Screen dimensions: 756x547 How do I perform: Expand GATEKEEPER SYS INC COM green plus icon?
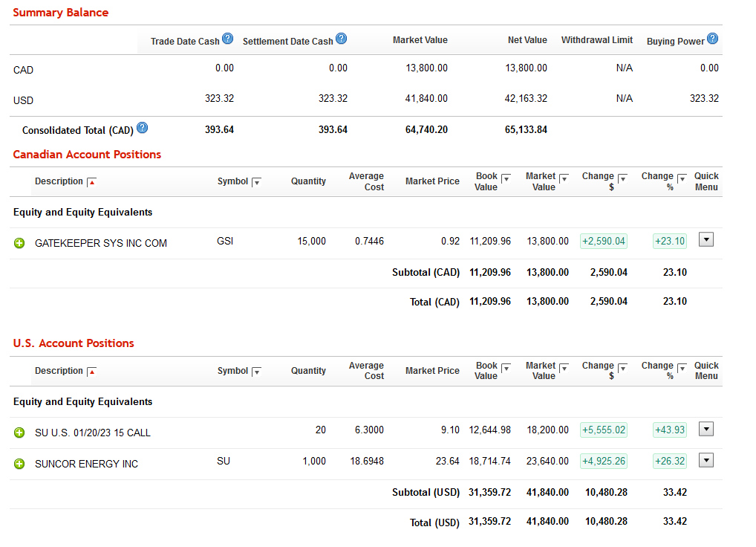tap(19, 243)
